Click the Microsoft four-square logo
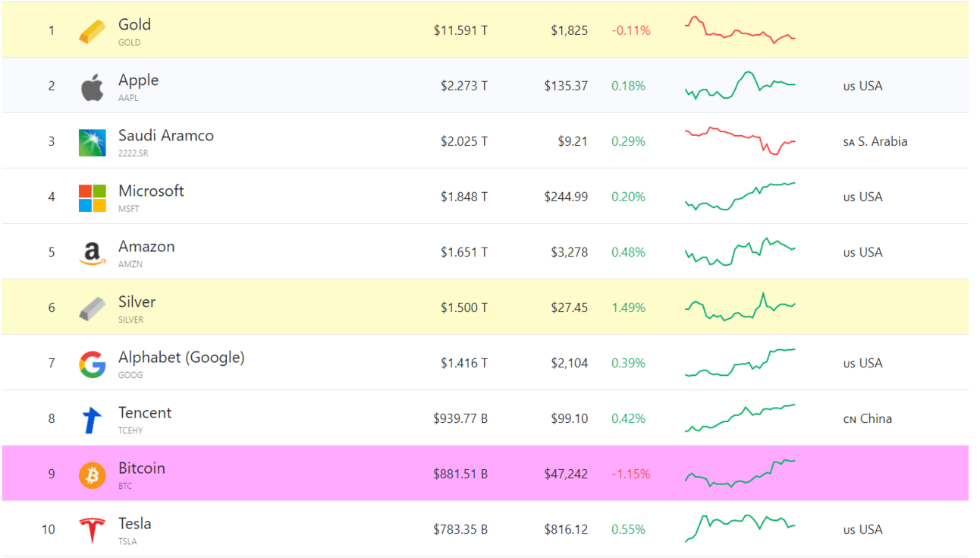The width and height of the screenshot is (980, 558). coord(93,198)
